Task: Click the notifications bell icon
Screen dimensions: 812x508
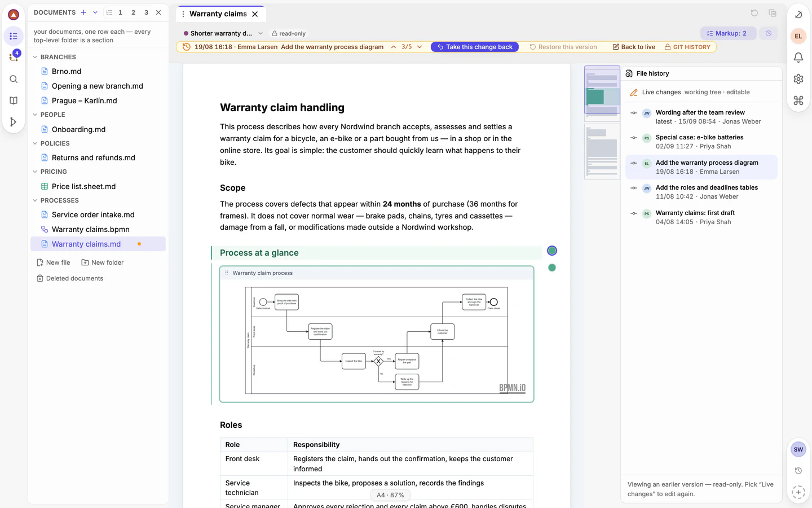Action: [x=798, y=58]
